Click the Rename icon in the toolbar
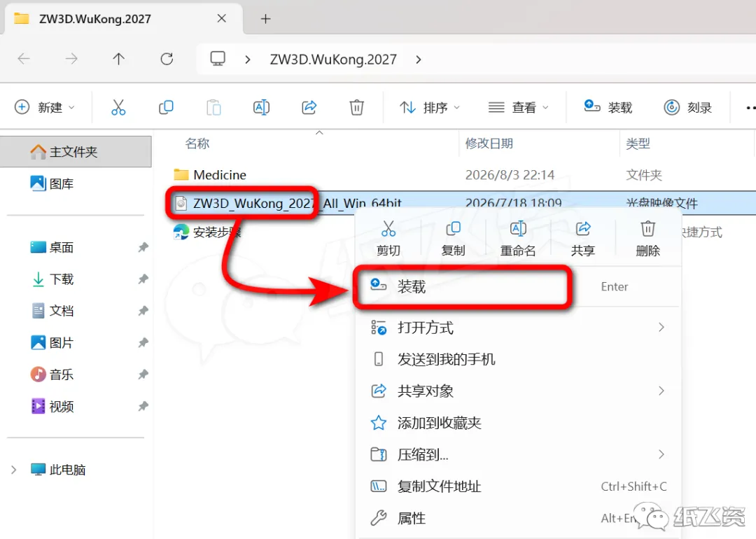Viewport: 756px width, 539px height. (261, 107)
